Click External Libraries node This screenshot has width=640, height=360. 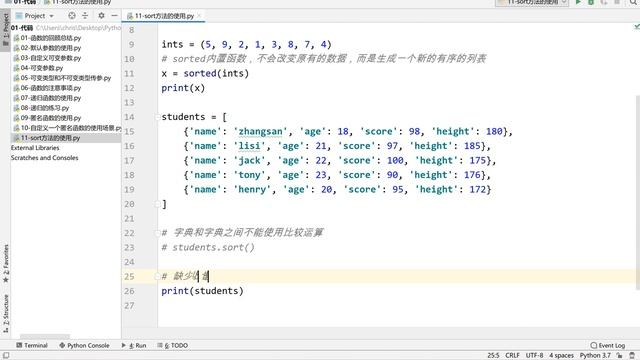click(35, 148)
